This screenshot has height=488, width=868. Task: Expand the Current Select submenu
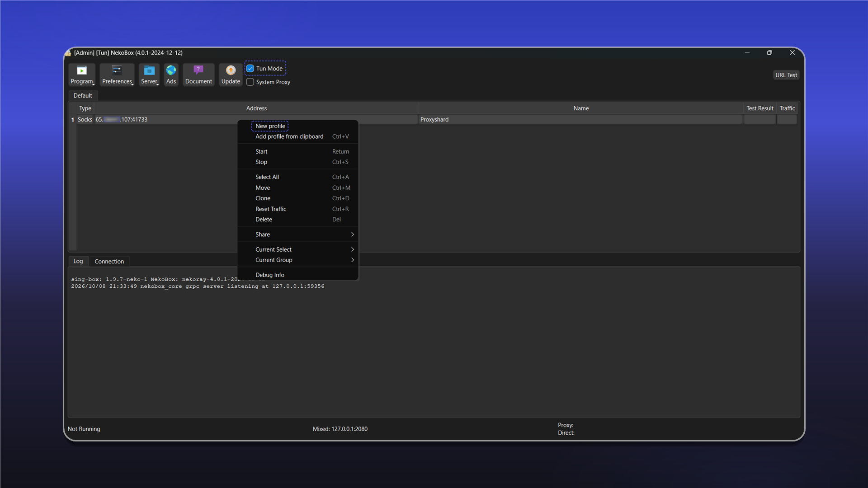click(x=298, y=249)
